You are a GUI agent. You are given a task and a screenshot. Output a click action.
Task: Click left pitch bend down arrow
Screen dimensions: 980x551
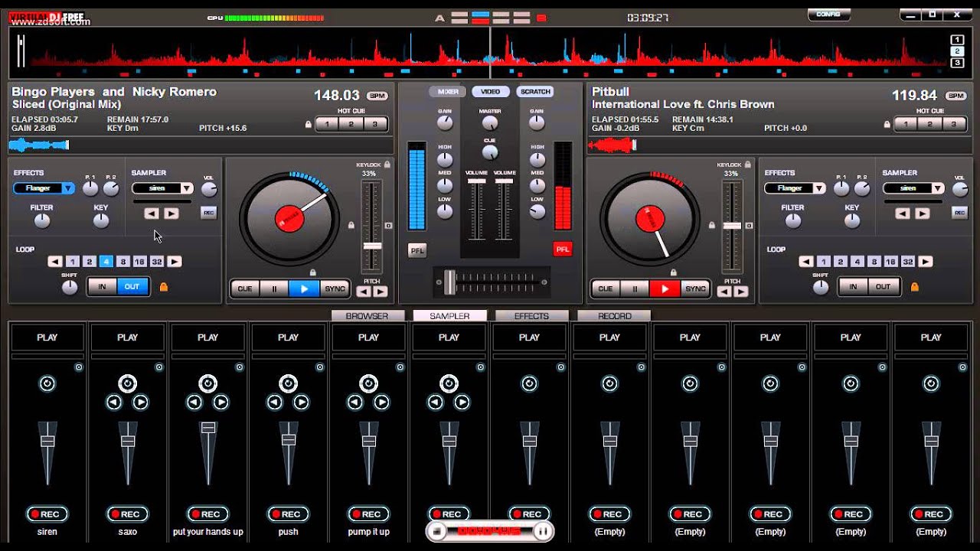point(364,292)
